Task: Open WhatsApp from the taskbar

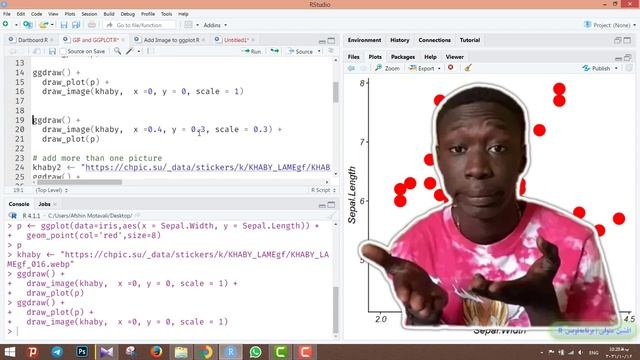Action: (256, 352)
